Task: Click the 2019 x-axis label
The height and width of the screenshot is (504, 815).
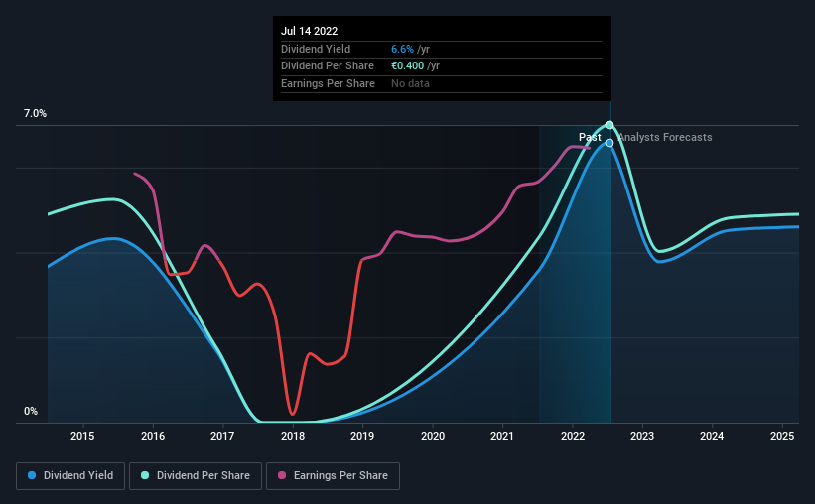Action: coord(362,436)
